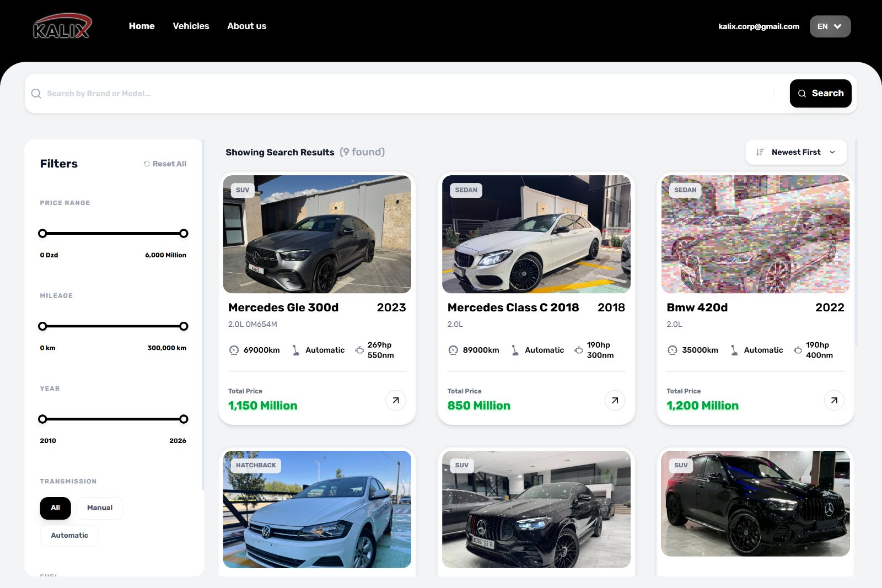Click the 300,000 km mileage limit label
The height and width of the screenshot is (588, 882).
point(166,348)
